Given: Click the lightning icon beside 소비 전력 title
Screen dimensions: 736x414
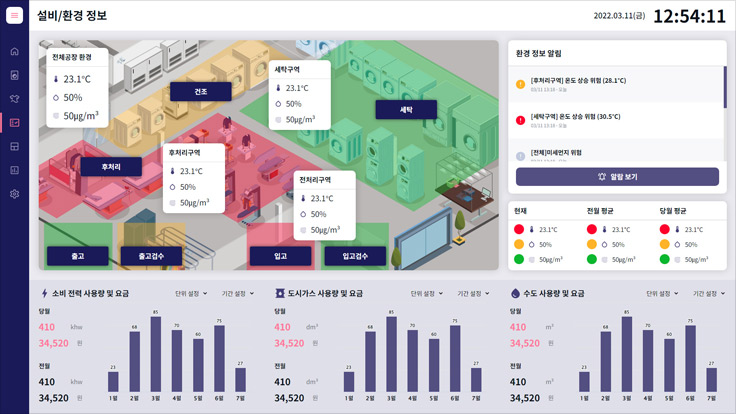Looking at the screenshot, I should pos(43,294).
